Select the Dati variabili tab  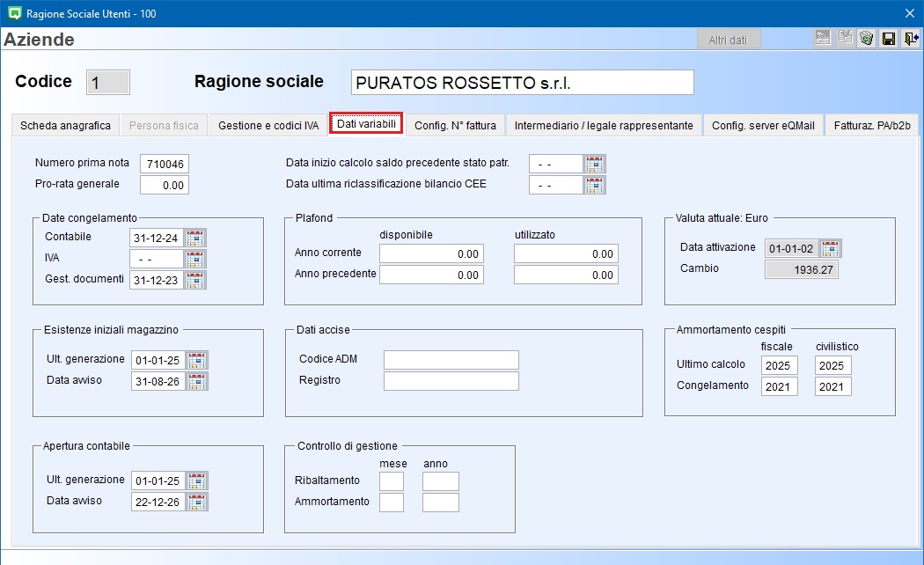point(366,124)
